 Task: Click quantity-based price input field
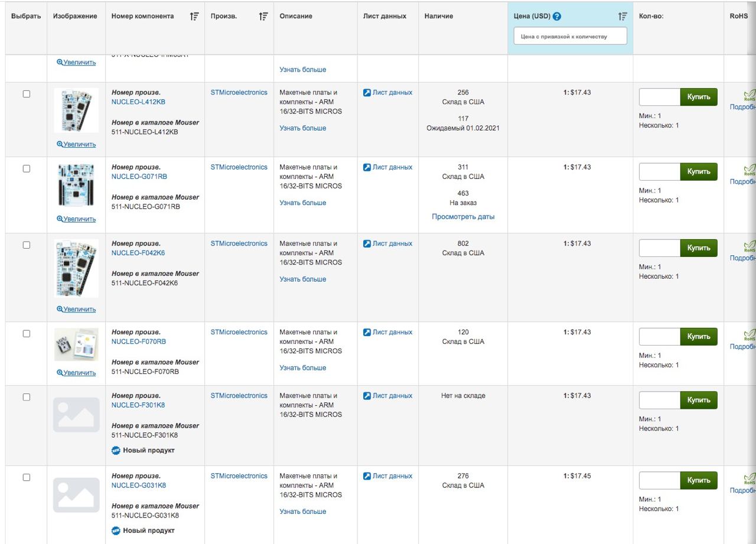[x=571, y=36]
